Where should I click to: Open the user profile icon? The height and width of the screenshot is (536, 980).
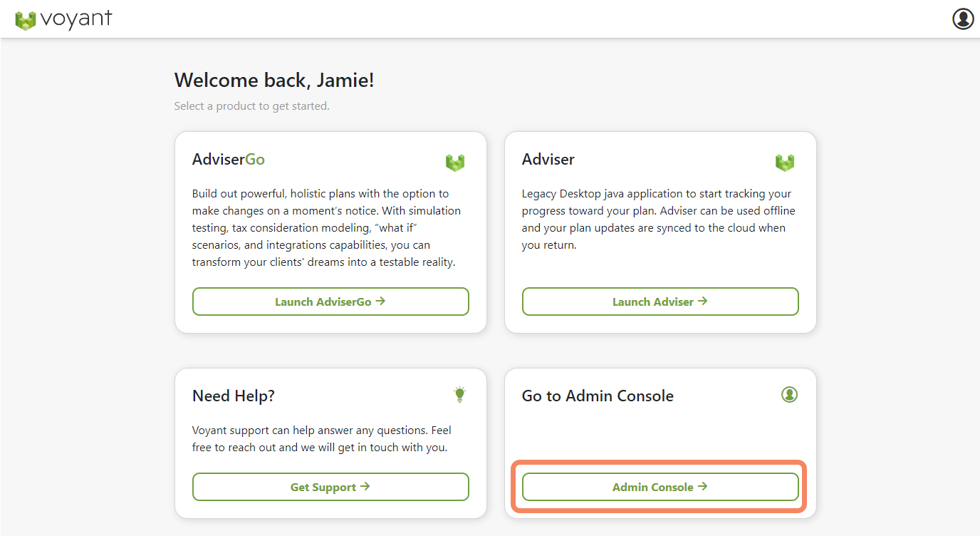tap(963, 19)
